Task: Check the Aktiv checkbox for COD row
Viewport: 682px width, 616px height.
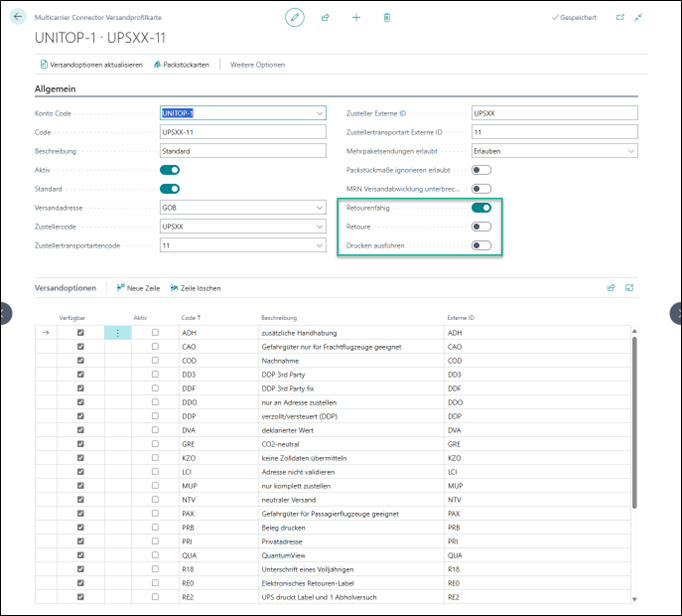Action: coord(155,360)
